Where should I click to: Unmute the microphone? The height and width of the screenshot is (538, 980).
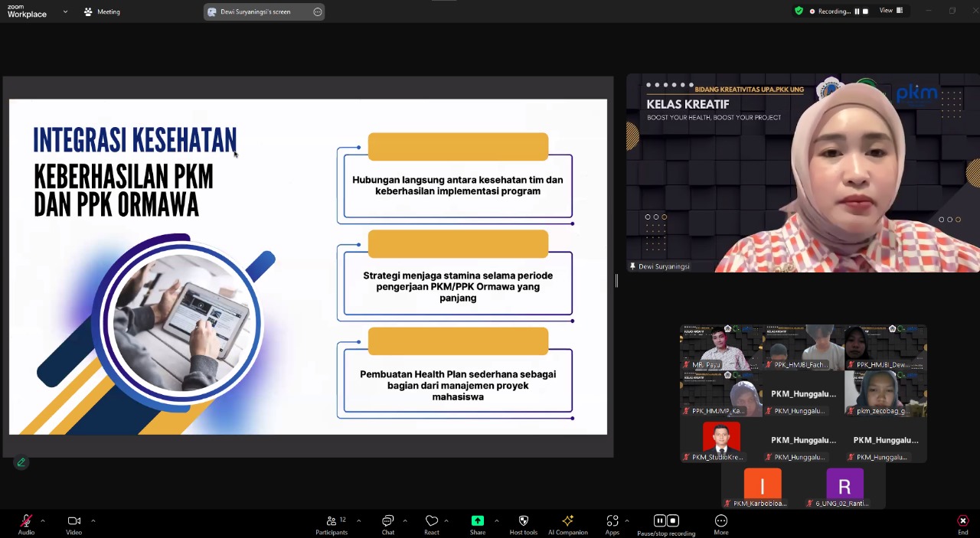click(x=26, y=520)
